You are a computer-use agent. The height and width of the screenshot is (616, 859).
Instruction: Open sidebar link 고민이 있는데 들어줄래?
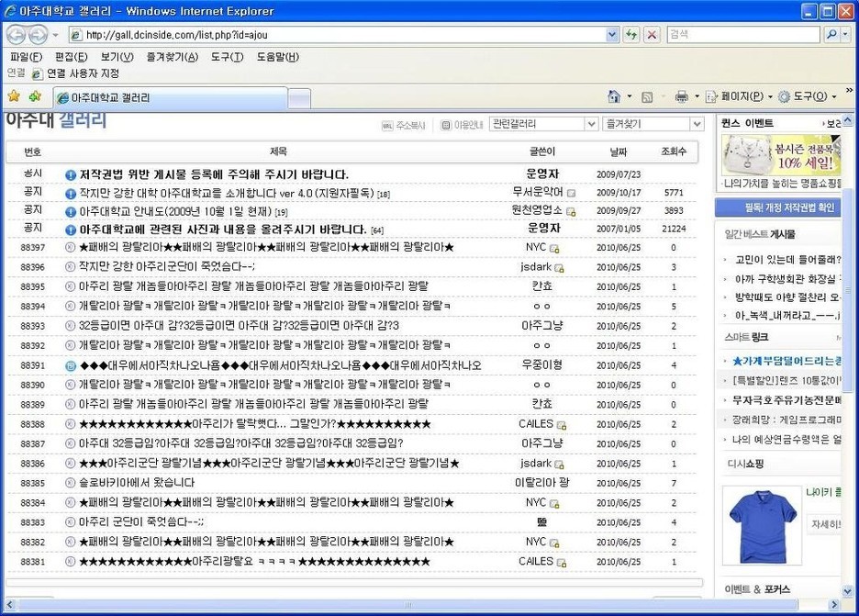[x=787, y=260]
